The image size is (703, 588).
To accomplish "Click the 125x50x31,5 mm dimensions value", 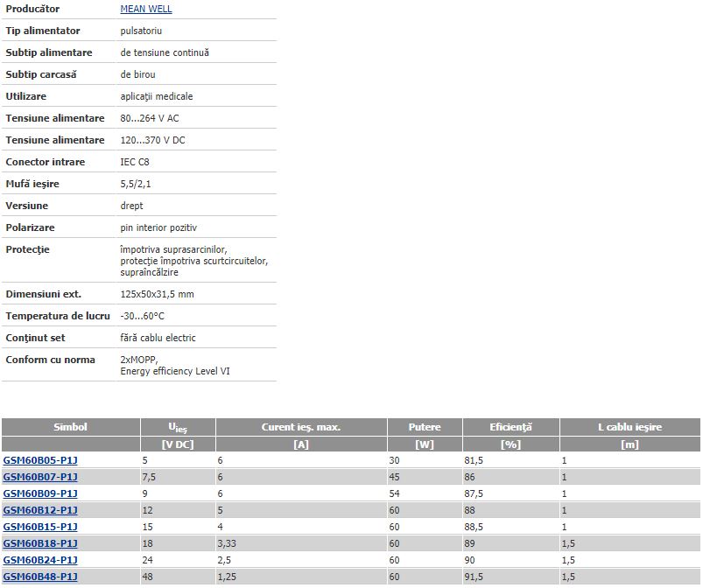I will (x=157, y=294).
